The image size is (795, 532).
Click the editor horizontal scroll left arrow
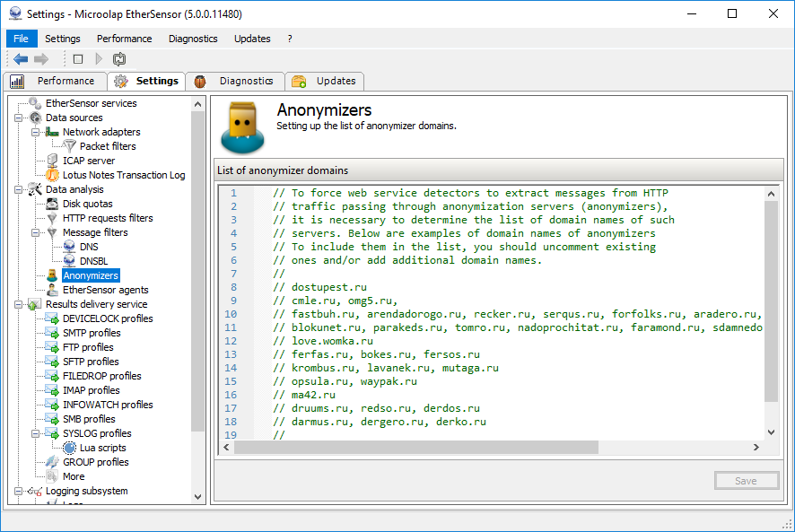[227, 448]
